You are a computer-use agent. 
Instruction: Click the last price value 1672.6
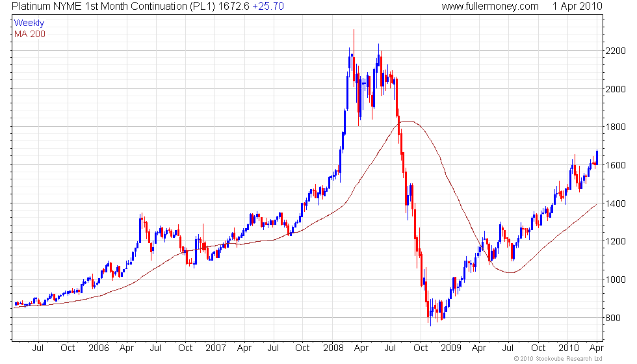click(233, 6)
